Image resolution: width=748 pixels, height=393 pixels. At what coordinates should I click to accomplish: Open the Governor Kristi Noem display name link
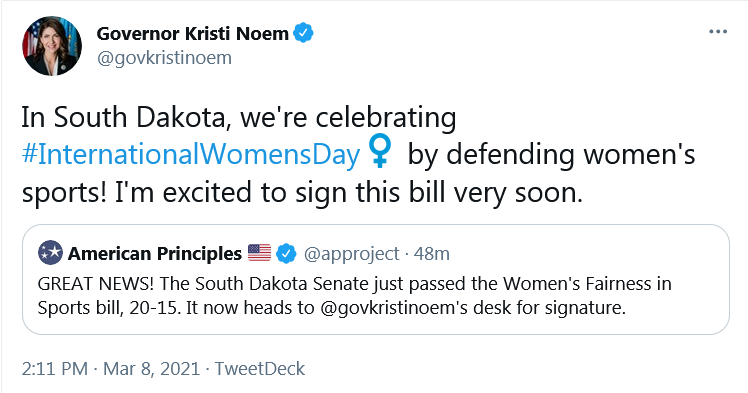coord(192,33)
